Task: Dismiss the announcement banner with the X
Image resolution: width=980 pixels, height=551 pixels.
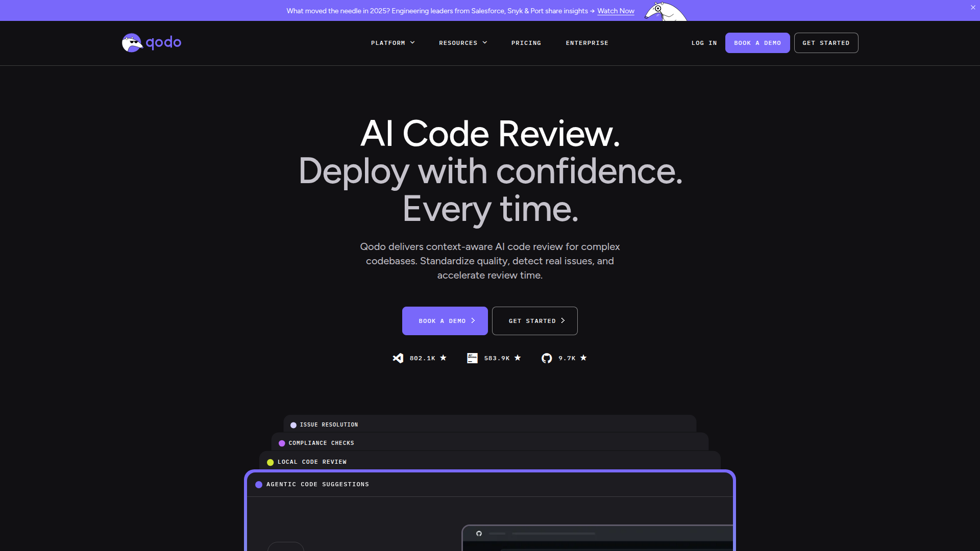Action: [973, 7]
